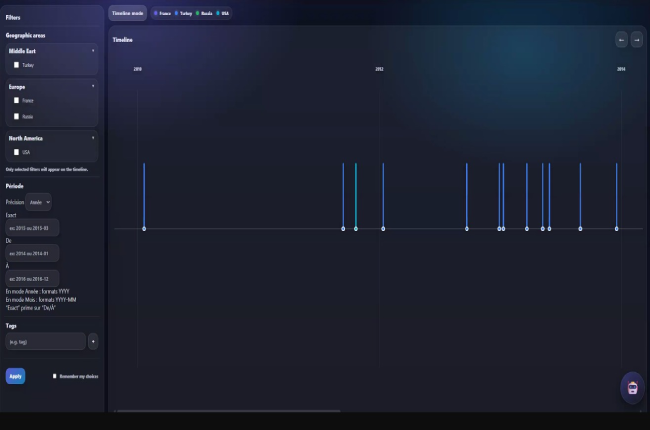Check the France filter checkbox
Screen dimensions: 650x430
click(x=16, y=100)
